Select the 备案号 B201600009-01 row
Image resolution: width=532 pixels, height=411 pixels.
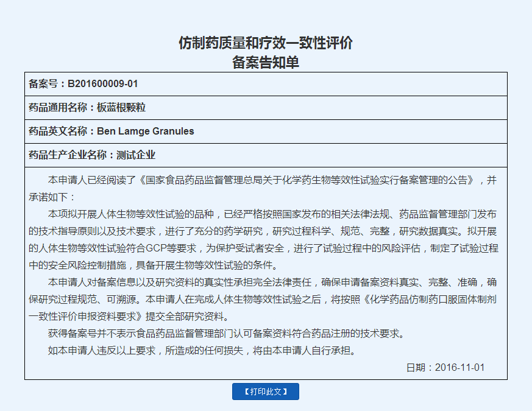tap(266, 84)
